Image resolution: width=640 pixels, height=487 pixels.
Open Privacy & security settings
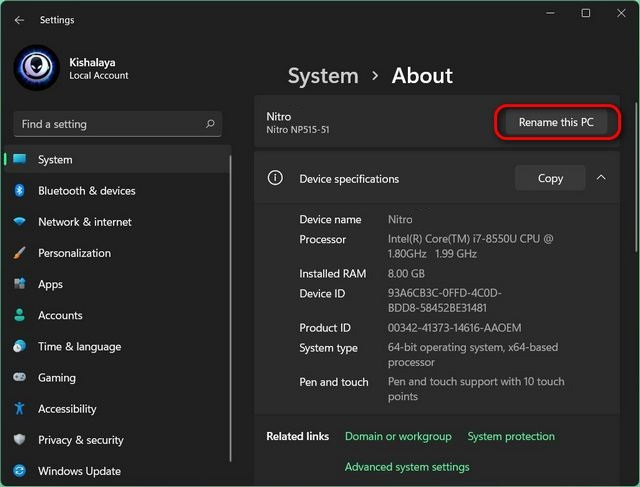click(118, 440)
